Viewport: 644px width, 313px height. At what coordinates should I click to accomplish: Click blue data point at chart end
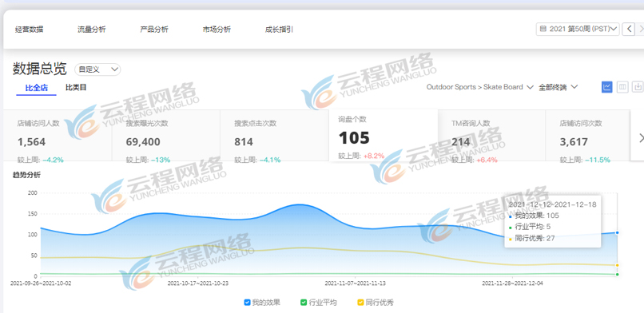click(618, 232)
